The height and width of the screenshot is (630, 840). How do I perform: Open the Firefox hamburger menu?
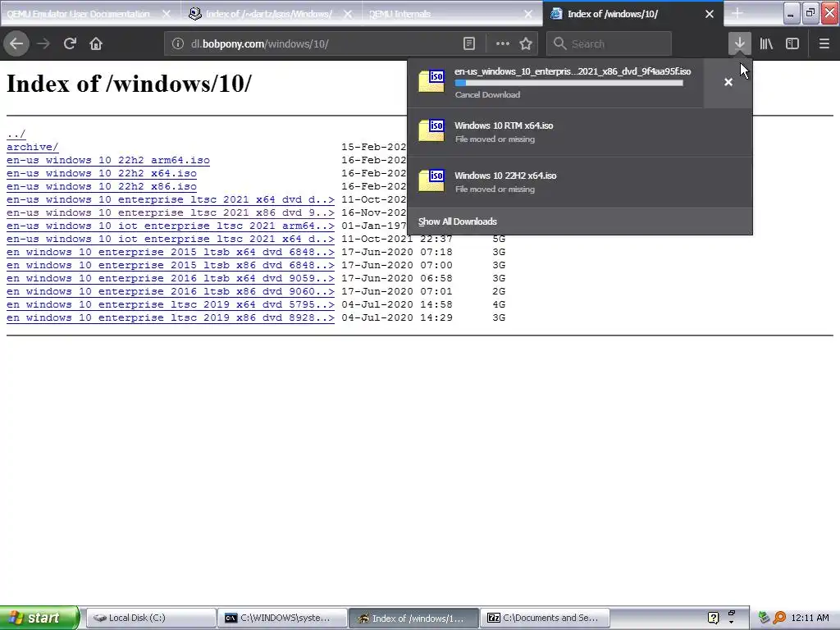click(x=824, y=44)
